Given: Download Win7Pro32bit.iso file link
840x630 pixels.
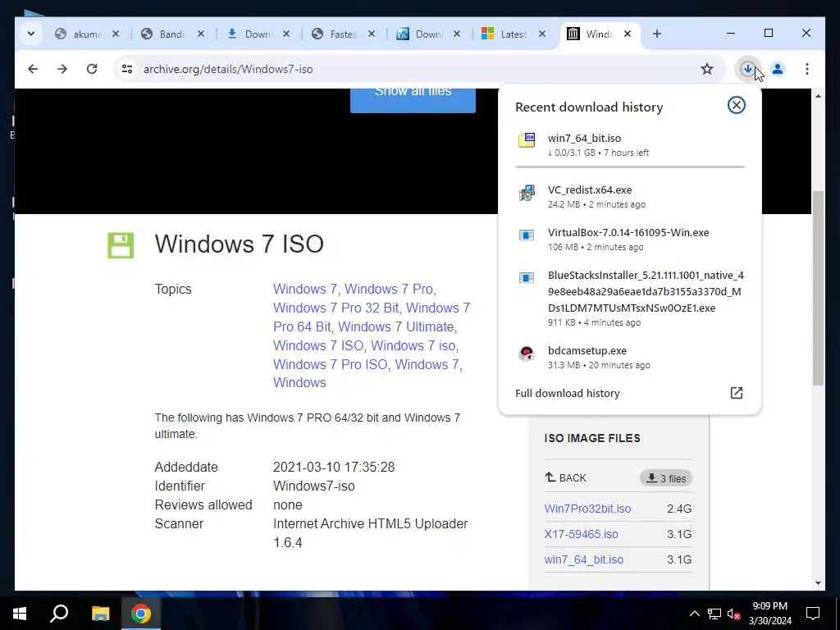Looking at the screenshot, I should click(587, 509).
